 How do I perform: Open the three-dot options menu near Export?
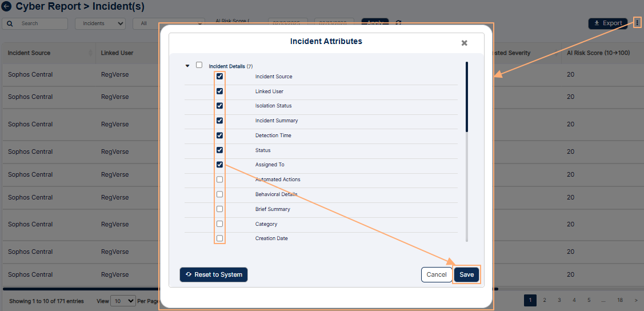pos(637,23)
